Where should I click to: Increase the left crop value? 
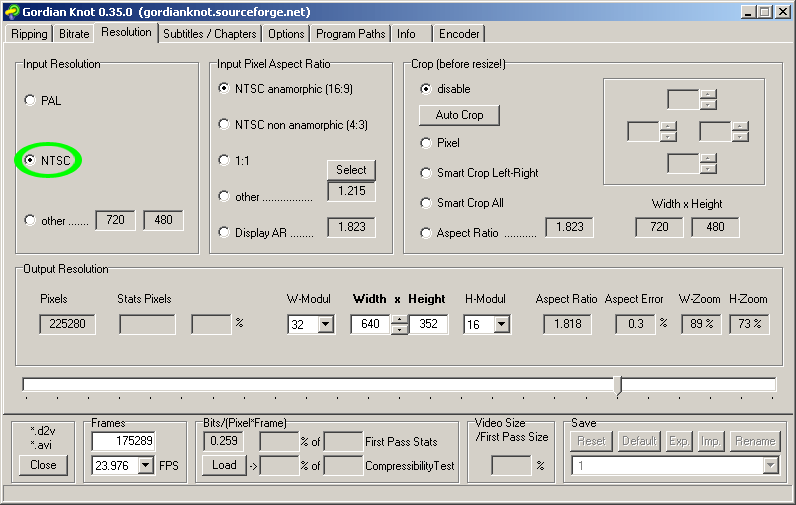668,126
